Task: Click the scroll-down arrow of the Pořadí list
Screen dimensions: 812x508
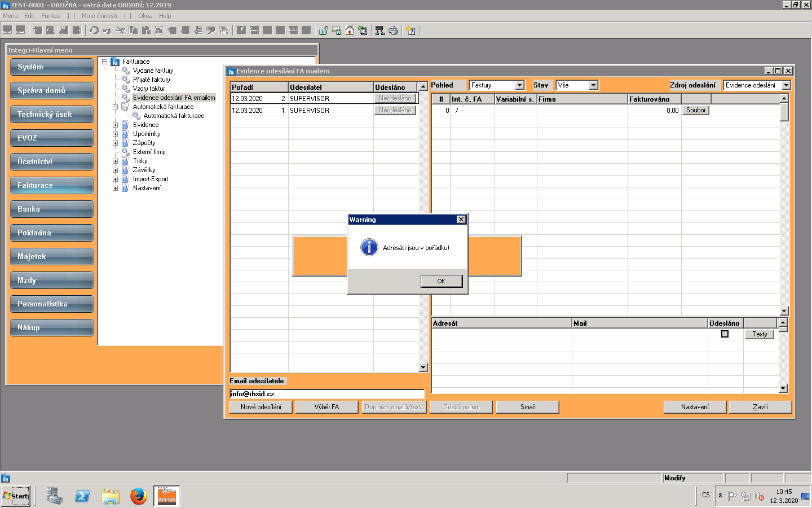Action: 423,367
